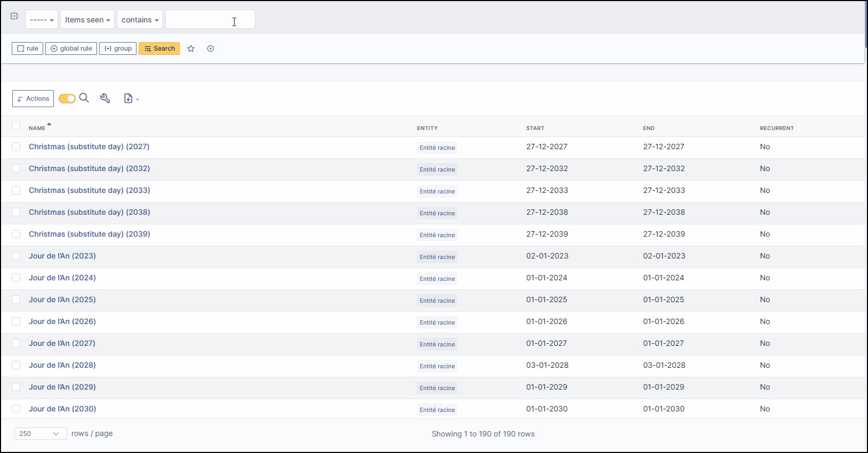The image size is (868, 453).
Task: Sort by the NAME column header
Action: click(37, 128)
